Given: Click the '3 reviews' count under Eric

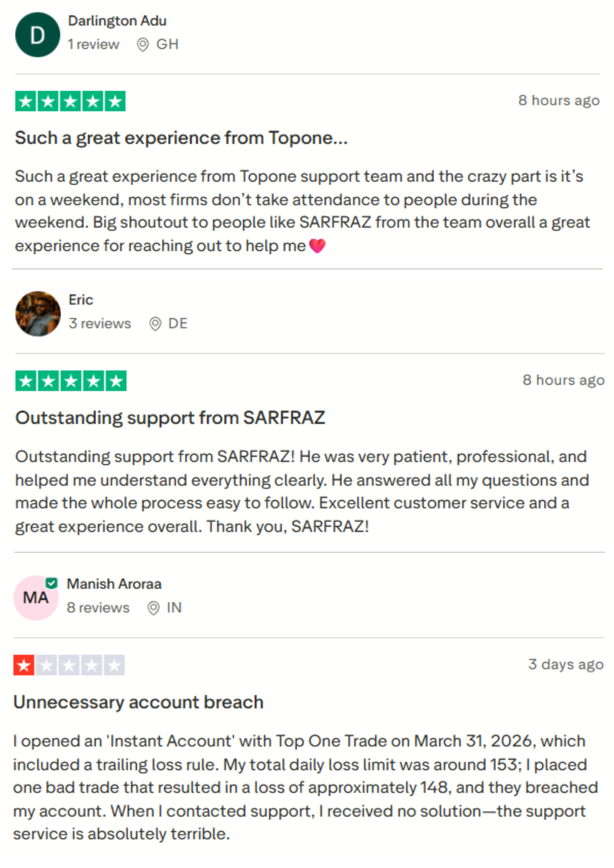Looking at the screenshot, I should point(100,323).
